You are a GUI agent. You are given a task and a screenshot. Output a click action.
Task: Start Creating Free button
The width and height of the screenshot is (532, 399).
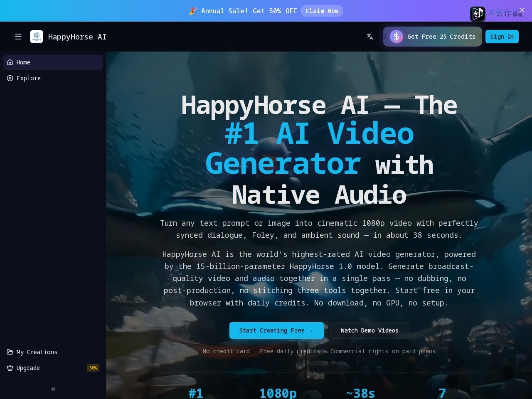276,330
